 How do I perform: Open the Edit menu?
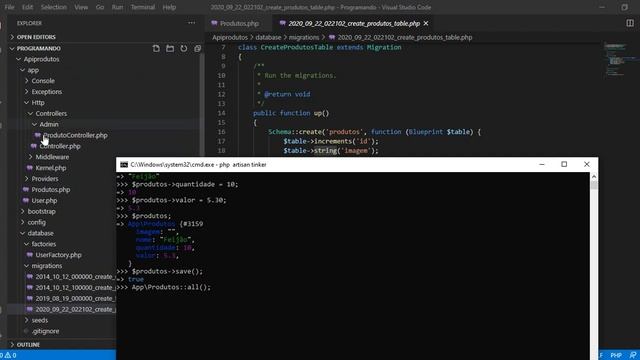click(27, 7)
